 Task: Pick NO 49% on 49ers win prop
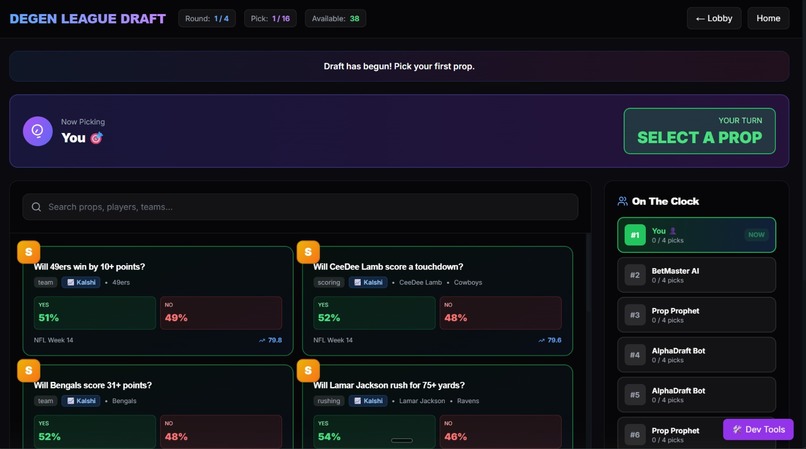(x=221, y=313)
